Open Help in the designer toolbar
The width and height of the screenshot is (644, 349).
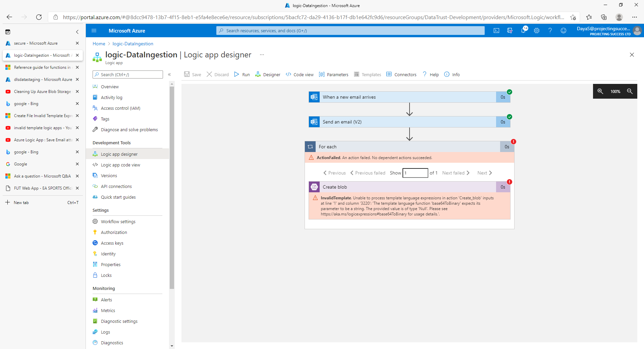[x=430, y=74]
